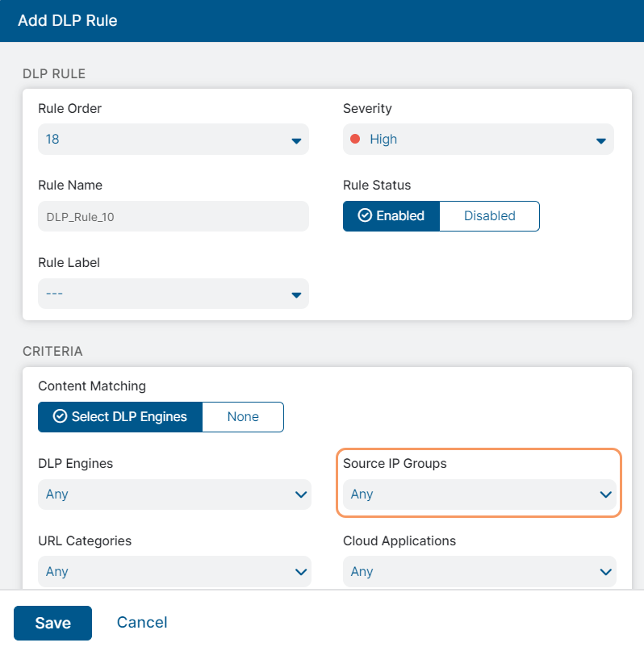Click the DLP Engines chevron icon
This screenshot has height=651, width=644.
click(301, 495)
